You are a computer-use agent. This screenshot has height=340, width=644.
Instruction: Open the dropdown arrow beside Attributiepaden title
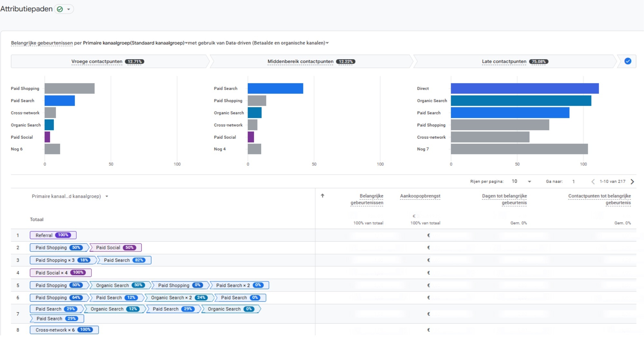pos(69,9)
